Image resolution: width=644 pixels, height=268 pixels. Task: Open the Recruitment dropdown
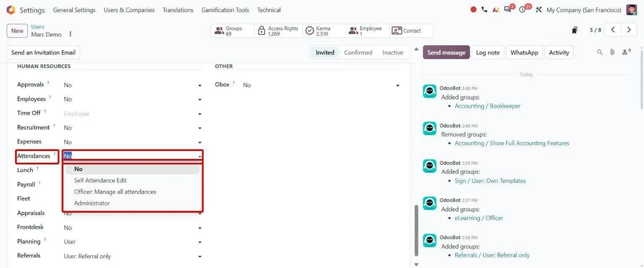click(132, 128)
